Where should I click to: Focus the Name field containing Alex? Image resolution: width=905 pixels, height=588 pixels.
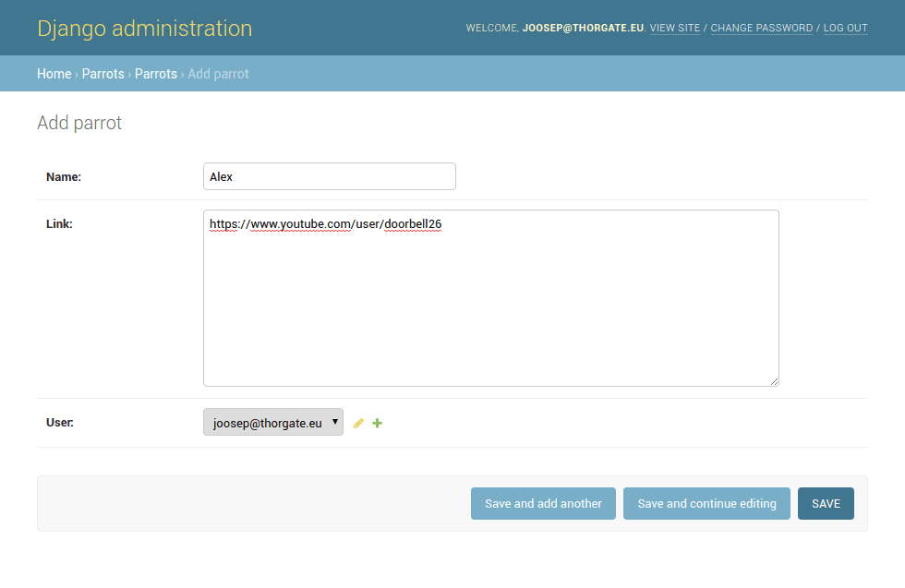pyautogui.click(x=329, y=176)
